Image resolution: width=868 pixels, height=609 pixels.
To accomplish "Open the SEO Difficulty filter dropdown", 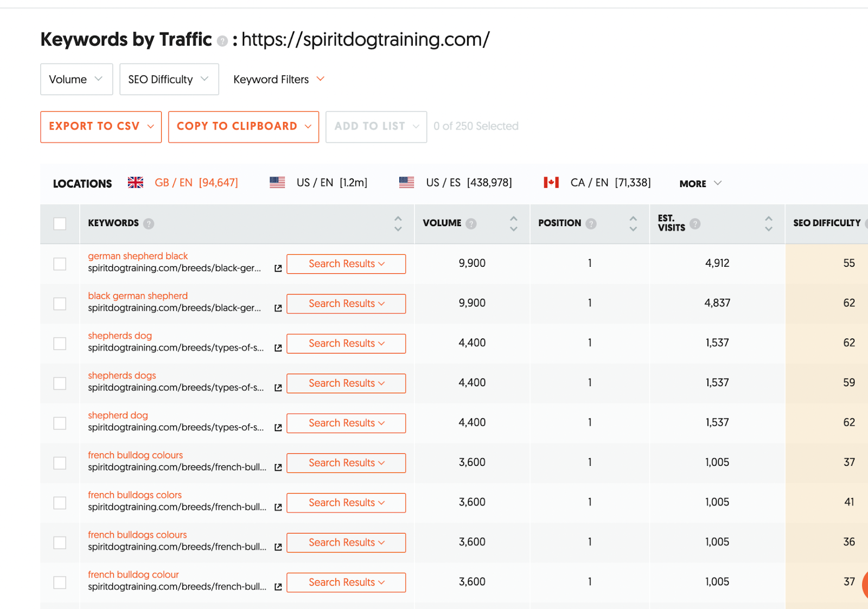I will [169, 79].
